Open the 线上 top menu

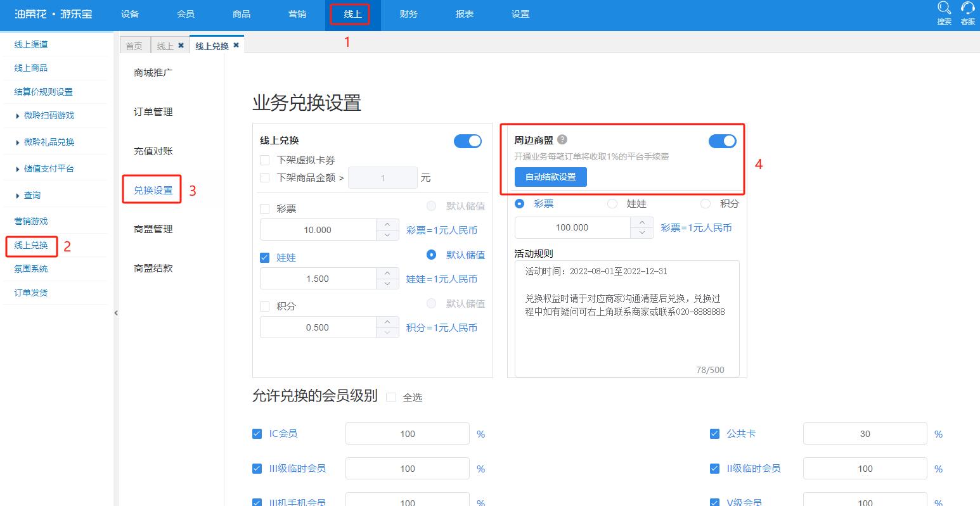pos(353,14)
